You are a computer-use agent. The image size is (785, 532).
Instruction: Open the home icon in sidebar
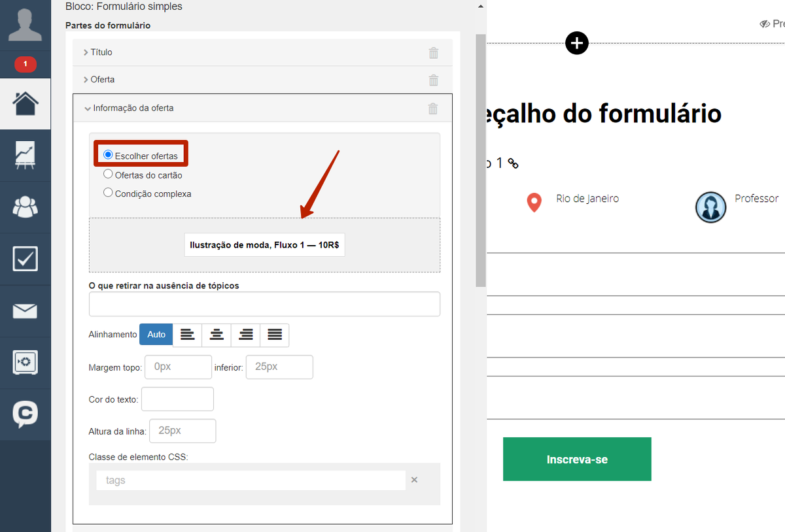tap(26, 103)
